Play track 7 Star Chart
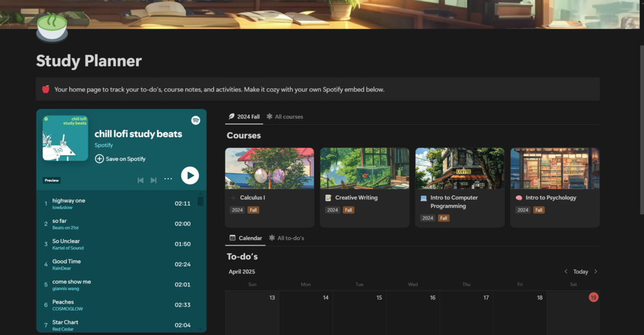 (x=119, y=325)
